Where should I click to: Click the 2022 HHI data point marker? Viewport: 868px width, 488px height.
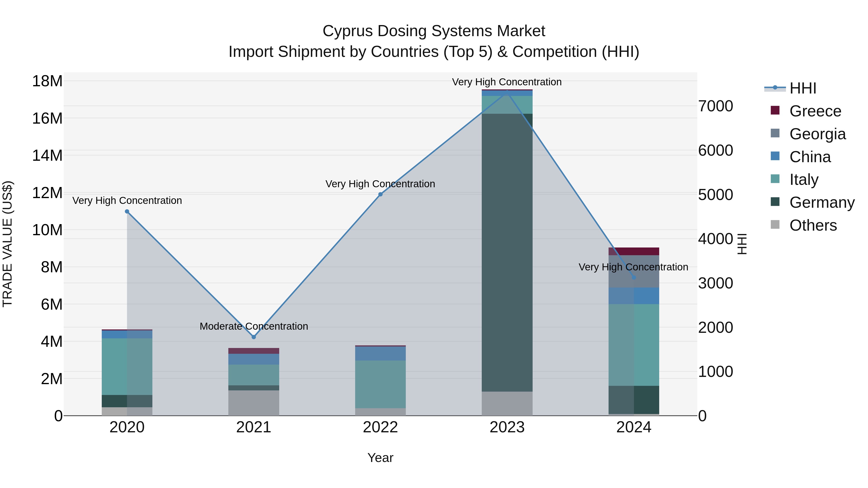click(380, 194)
